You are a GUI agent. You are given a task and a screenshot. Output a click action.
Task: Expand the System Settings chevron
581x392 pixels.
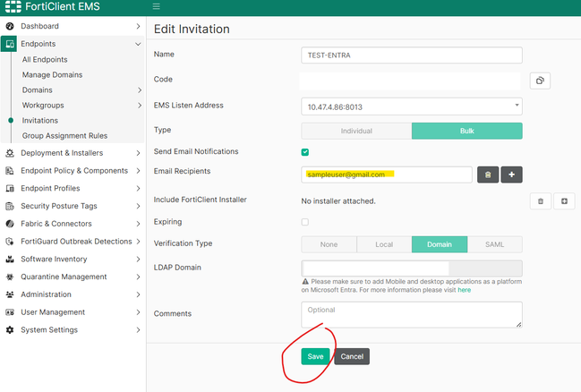[138, 329]
